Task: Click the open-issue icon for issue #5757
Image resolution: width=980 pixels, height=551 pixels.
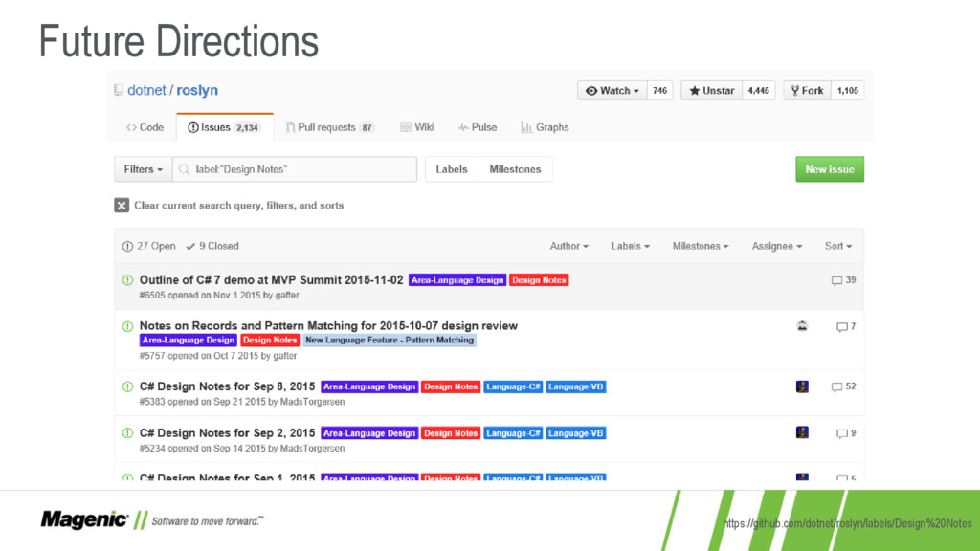Action: click(x=127, y=326)
